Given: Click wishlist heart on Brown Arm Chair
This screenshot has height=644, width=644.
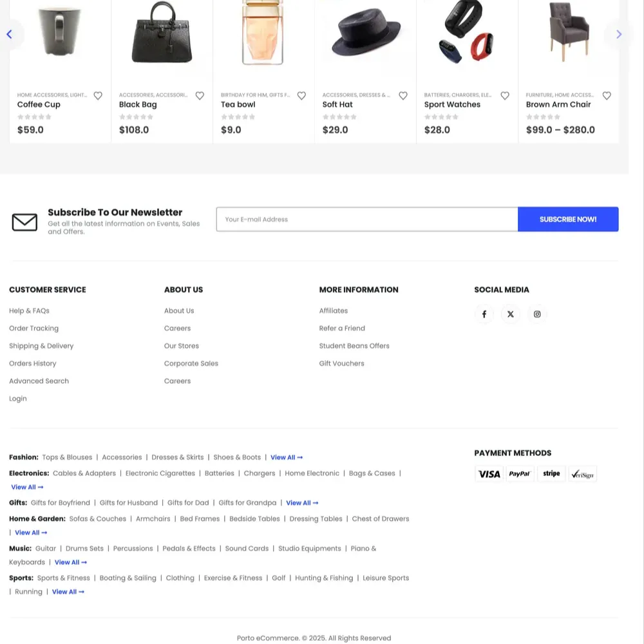Looking at the screenshot, I should [x=607, y=96].
